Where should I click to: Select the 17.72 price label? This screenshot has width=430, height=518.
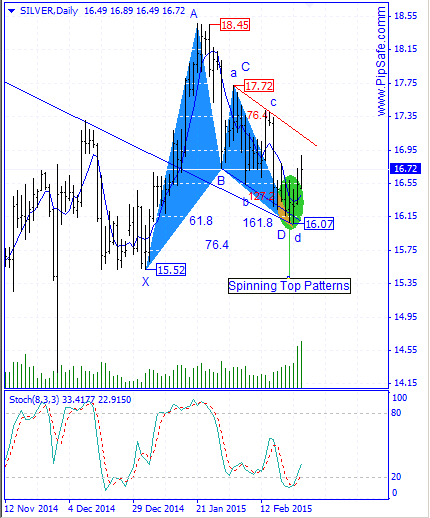(x=259, y=86)
